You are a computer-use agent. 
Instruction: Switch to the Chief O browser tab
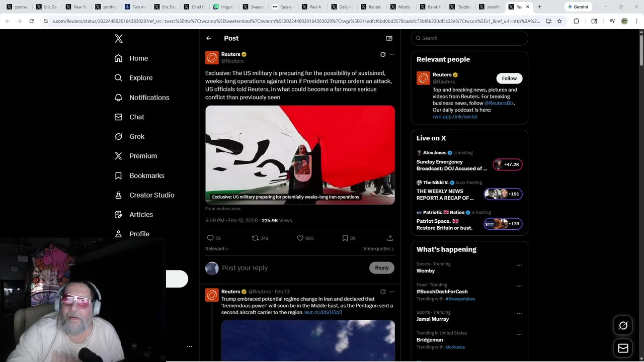pos(194,7)
